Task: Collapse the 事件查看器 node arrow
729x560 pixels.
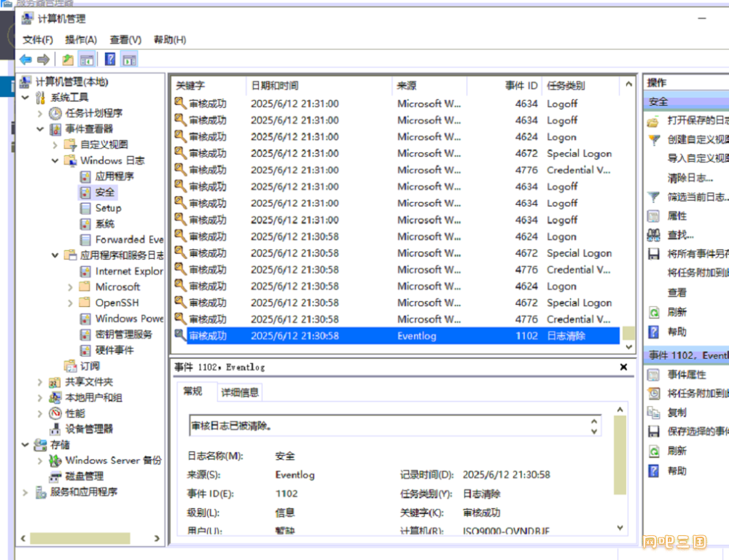Action: 40,129
